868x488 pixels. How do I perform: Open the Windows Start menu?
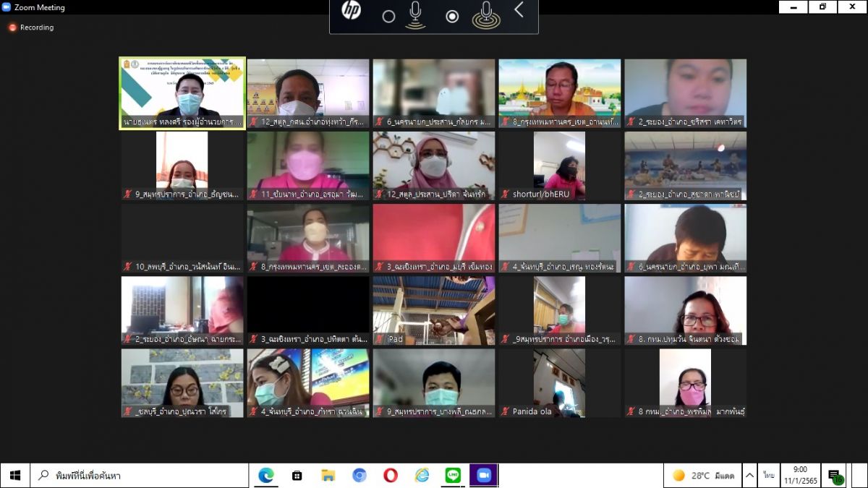(14, 475)
